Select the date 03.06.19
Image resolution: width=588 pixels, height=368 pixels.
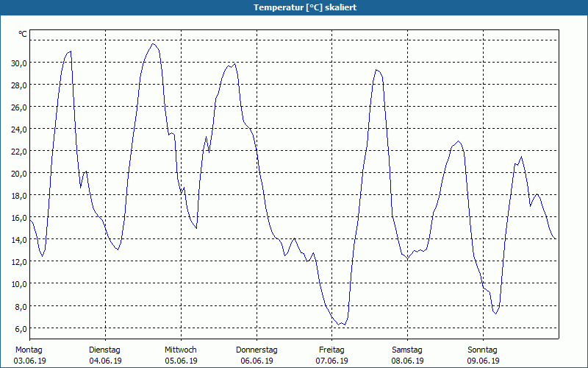(x=29, y=361)
